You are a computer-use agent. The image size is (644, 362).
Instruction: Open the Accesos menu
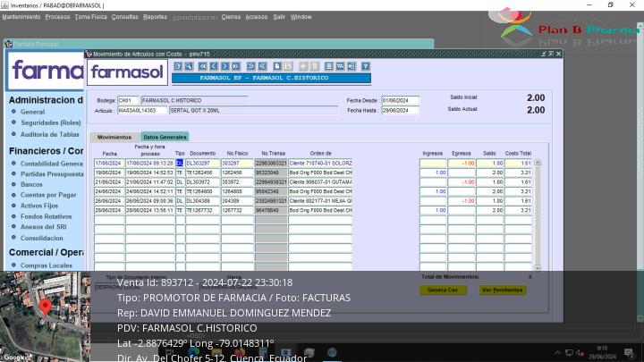coord(257,17)
